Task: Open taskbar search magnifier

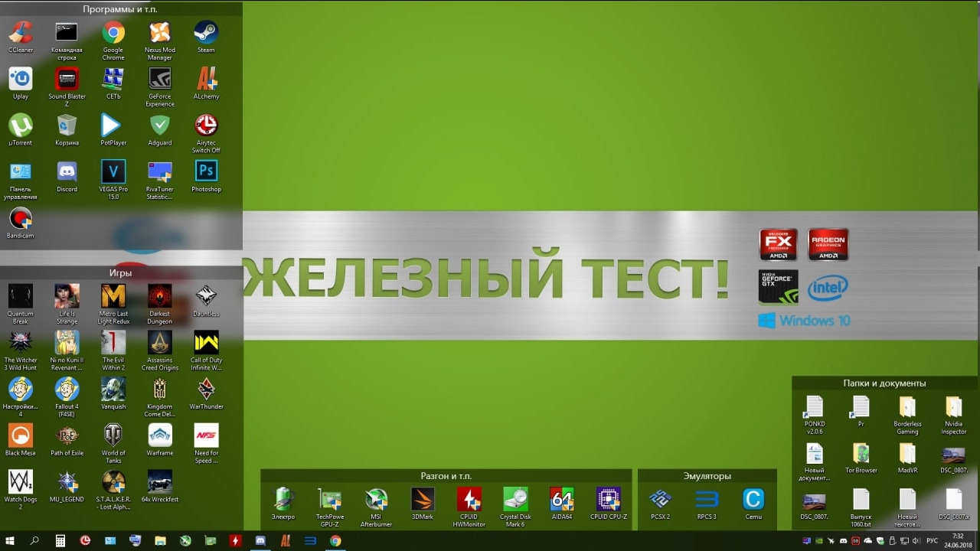Action: click(x=34, y=541)
